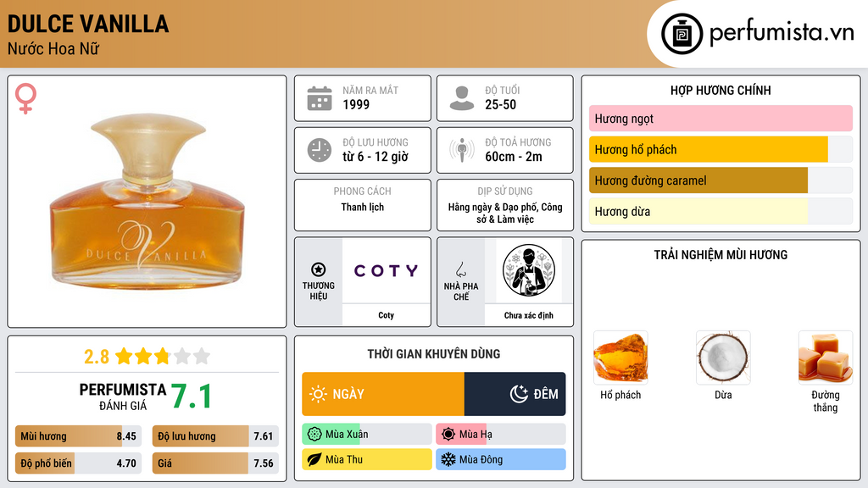The image size is (868, 488).
Task: Click the snowflake icon for Mùa Đông
Action: pos(448,459)
